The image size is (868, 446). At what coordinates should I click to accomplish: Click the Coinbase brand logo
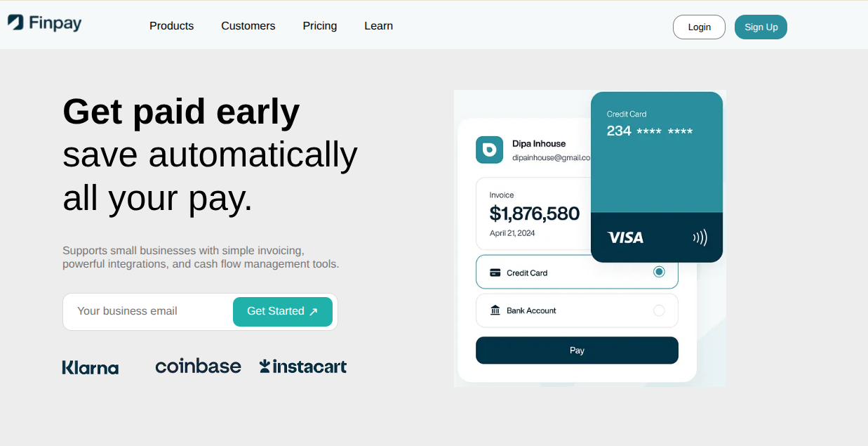coord(198,366)
